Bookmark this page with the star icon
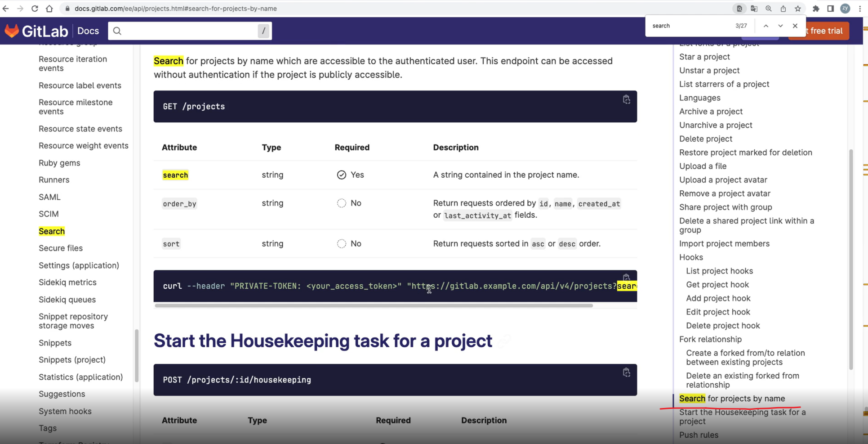 click(798, 9)
